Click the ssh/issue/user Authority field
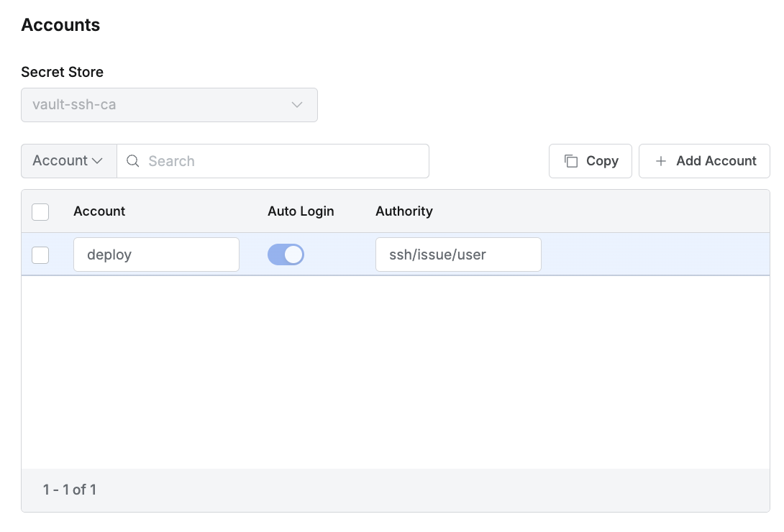Viewport: 784px width, 532px height. pyautogui.click(x=458, y=254)
